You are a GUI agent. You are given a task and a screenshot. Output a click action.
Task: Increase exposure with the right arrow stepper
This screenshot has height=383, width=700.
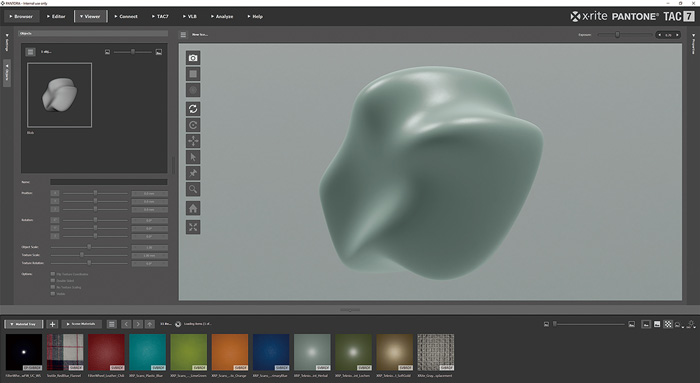click(677, 35)
